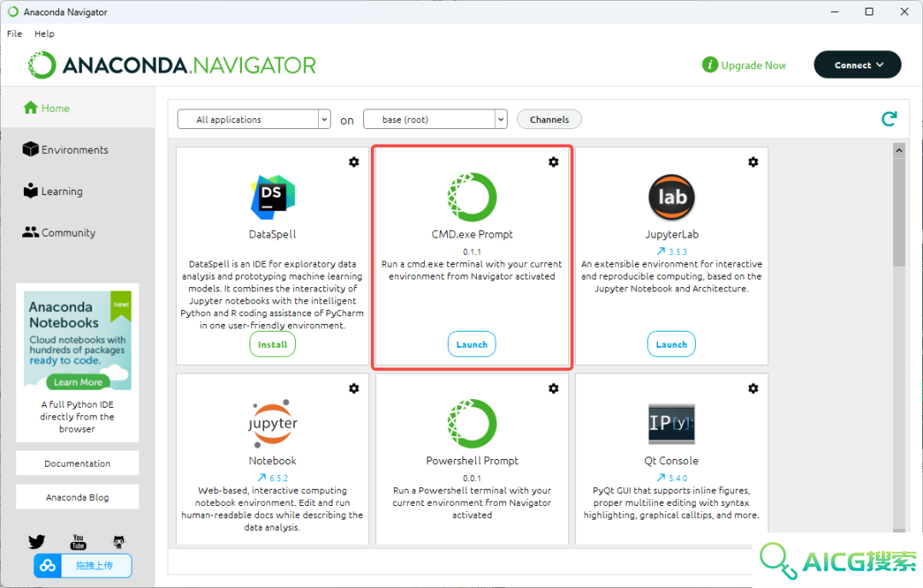Open Anaconda YouTube channel
Screen dimensions: 923x588
point(78,542)
